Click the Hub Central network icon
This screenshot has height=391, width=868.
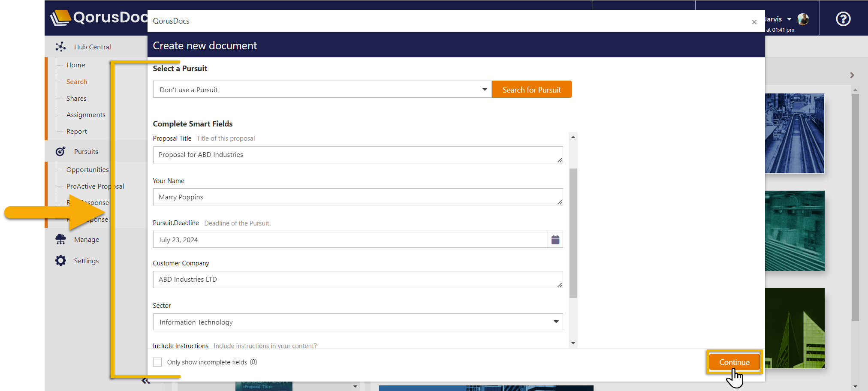[60, 47]
